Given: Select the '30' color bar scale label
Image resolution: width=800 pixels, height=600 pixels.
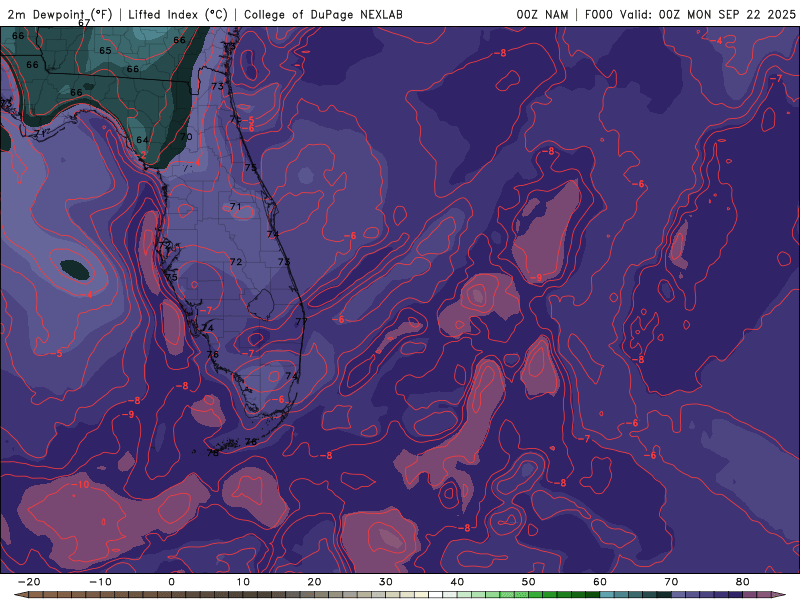Looking at the screenshot, I should [386, 582].
